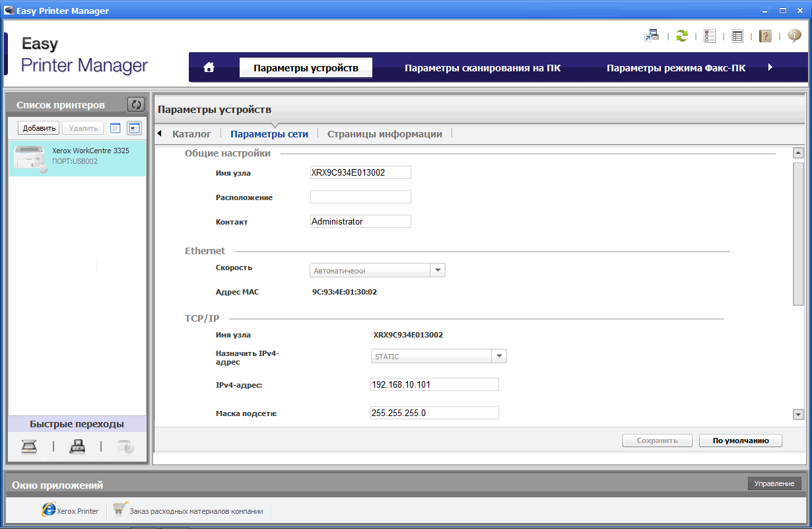Click the Общие настройки section heading
Viewport: 812px width, 529px height.
coord(228,153)
